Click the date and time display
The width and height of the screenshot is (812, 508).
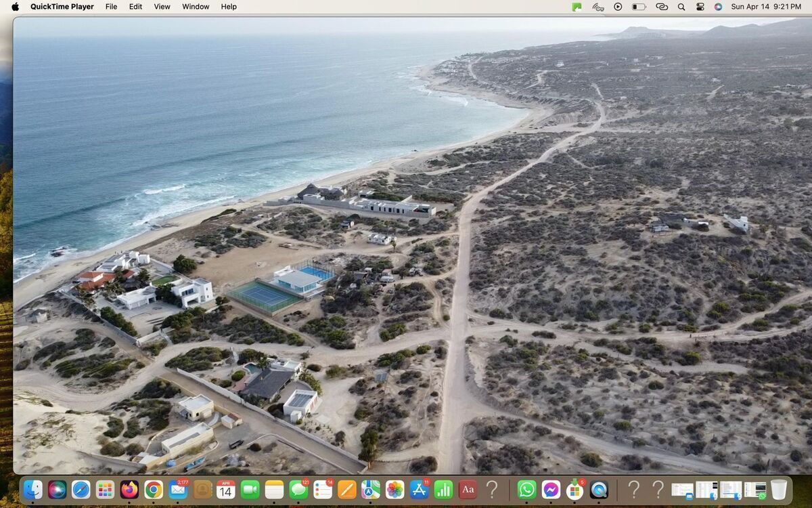point(765,7)
